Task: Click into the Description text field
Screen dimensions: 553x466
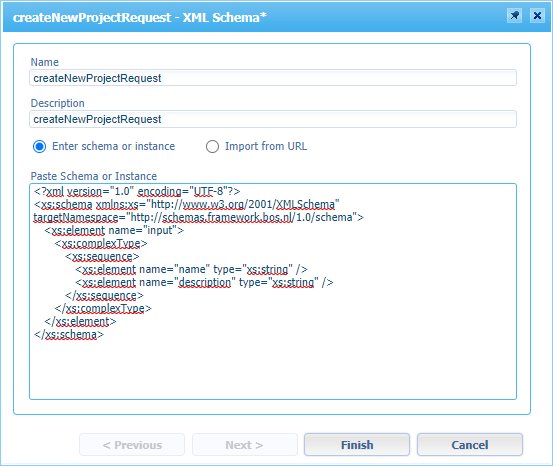Action: point(273,119)
